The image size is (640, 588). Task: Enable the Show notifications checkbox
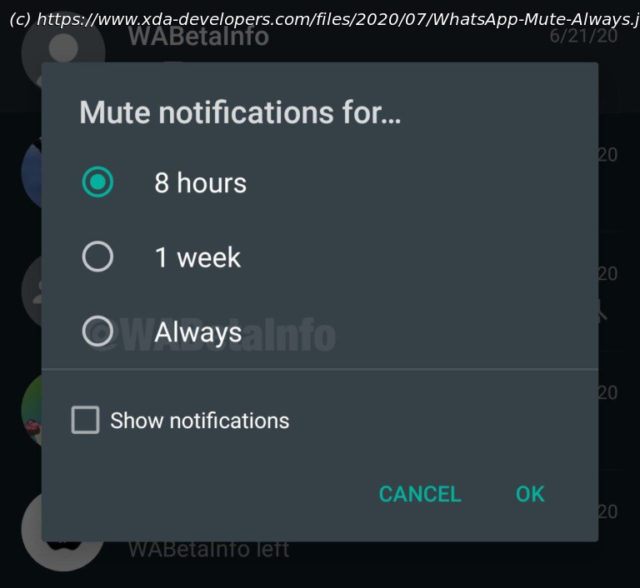(x=85, y=419)
